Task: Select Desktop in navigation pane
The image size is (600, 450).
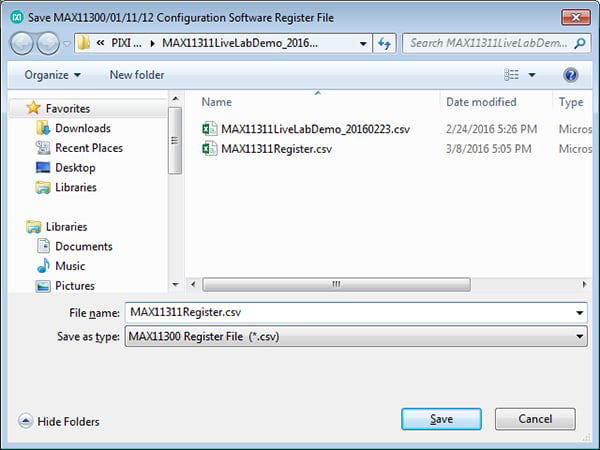Action: click(75, 168)
